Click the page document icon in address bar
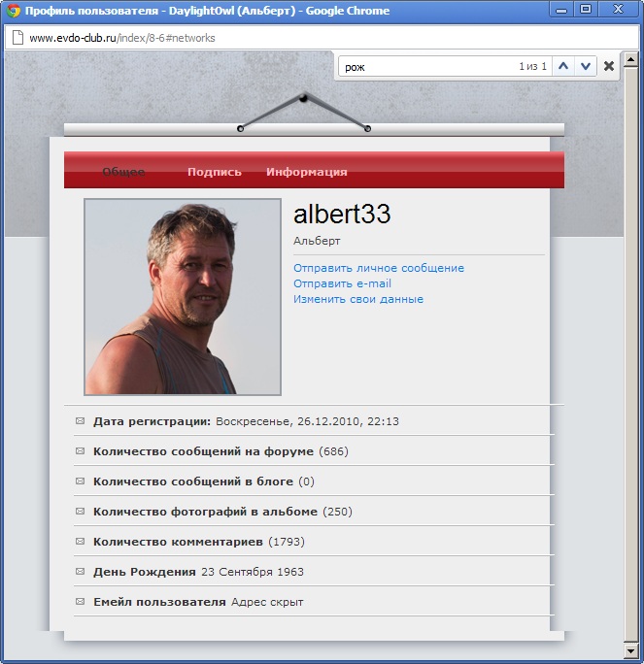 click(x=17, y=38)
